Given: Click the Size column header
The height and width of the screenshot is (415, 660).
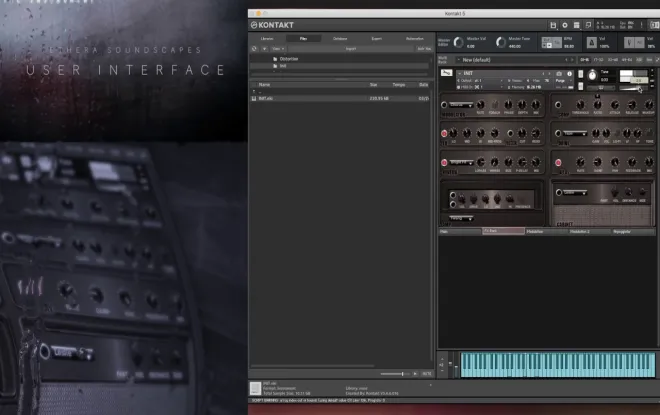Looking at the screenshot, I should pos(373,85).
